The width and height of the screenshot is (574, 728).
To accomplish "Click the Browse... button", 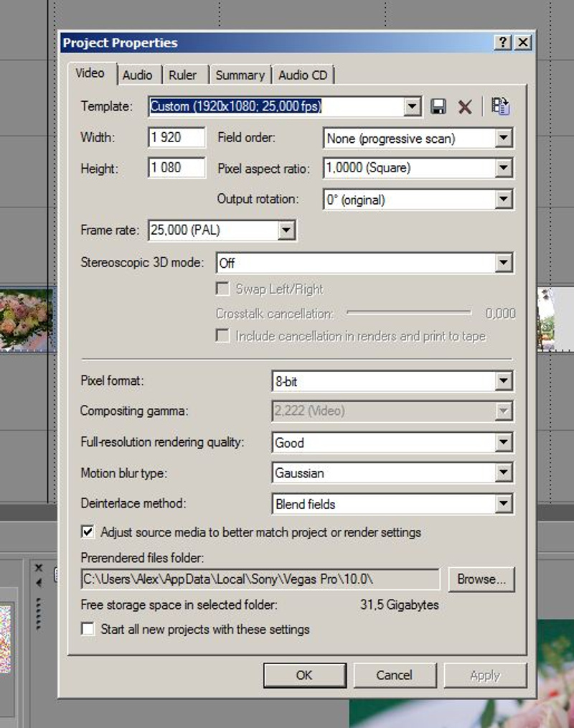I will 481,579.
